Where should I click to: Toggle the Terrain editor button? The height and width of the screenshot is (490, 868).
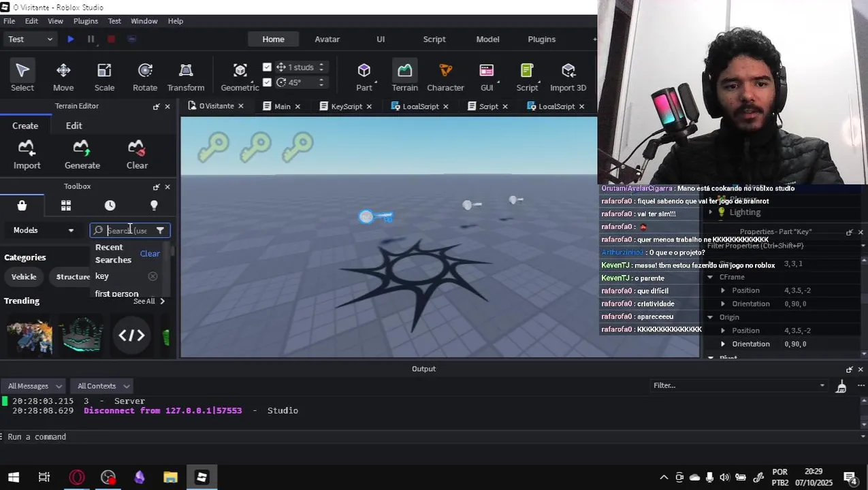pos(404,76)
